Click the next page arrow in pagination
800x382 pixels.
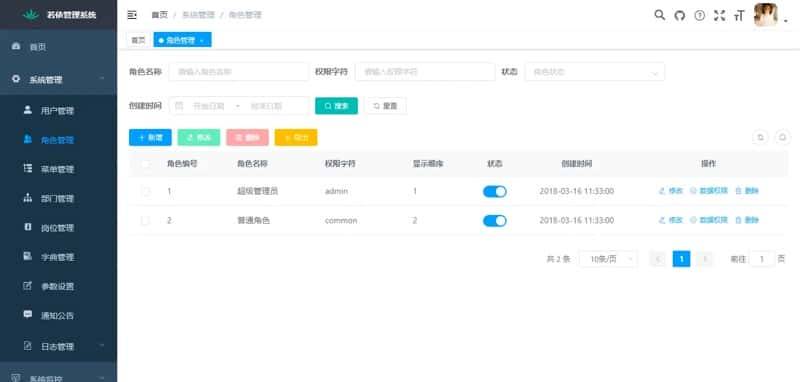coord(705,259)
